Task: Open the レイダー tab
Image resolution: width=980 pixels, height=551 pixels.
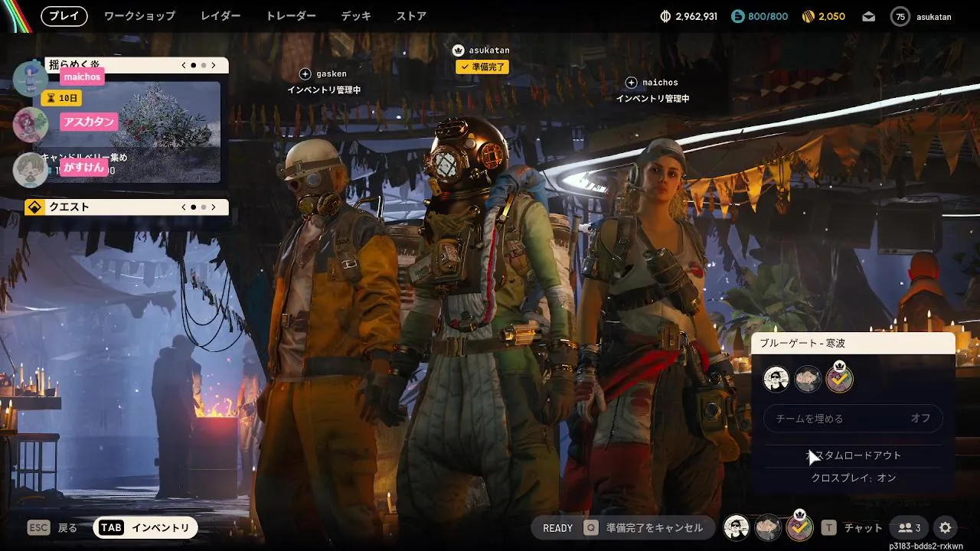Action: click(x=220, y=16)
